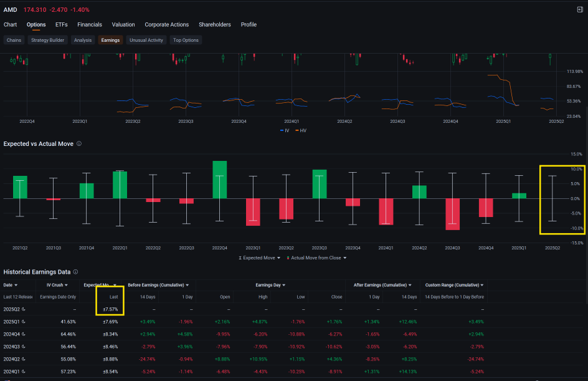Viewport: 588px width, 381px height.
Task: Click the 2021Q2 green actual move bar
Action: (21, 187)
